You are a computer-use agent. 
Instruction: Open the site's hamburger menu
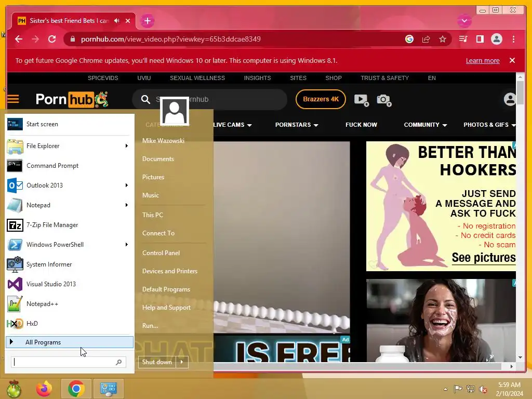point(13,99)
